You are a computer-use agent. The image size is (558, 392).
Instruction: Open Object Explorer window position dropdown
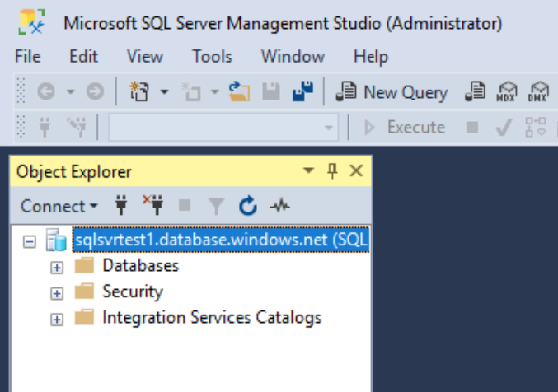[x=308, y=170]
